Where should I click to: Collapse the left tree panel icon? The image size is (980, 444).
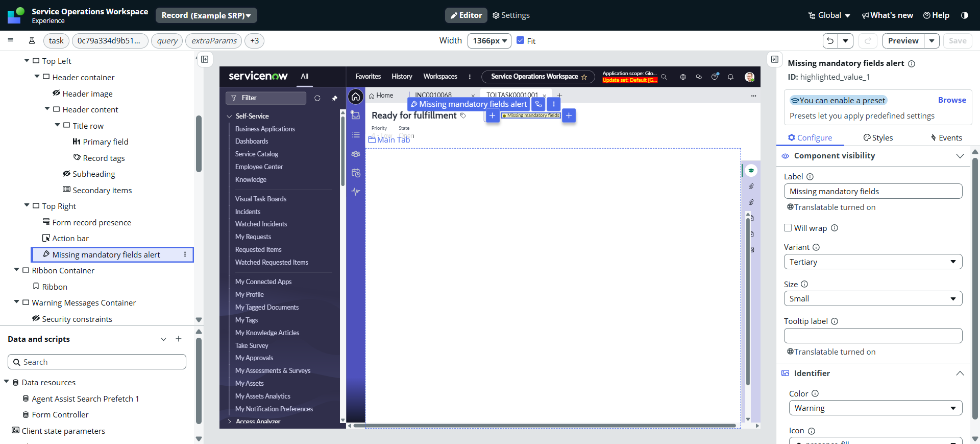(205, 59)
